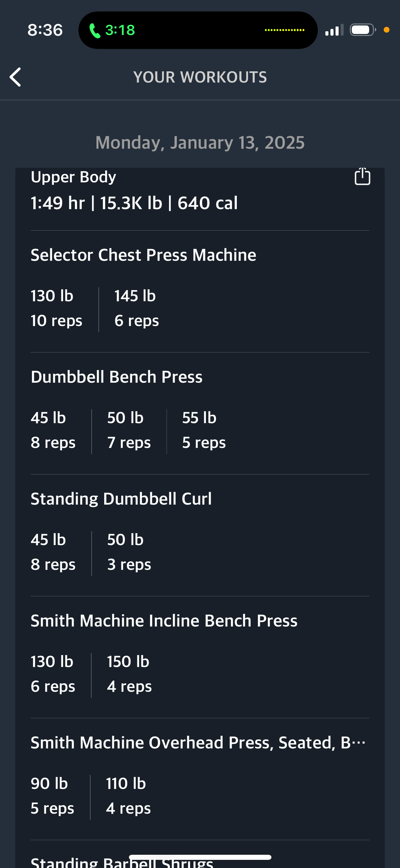Tap the 145 lb chest press set
The image size is (400, 868).
click(136, 308)
